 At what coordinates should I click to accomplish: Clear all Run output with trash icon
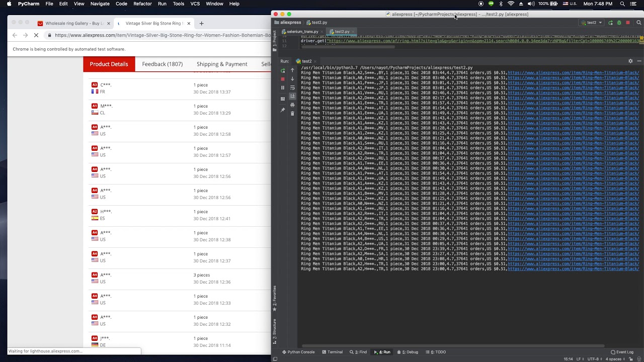pyautogui.click(x=292, y=113)
